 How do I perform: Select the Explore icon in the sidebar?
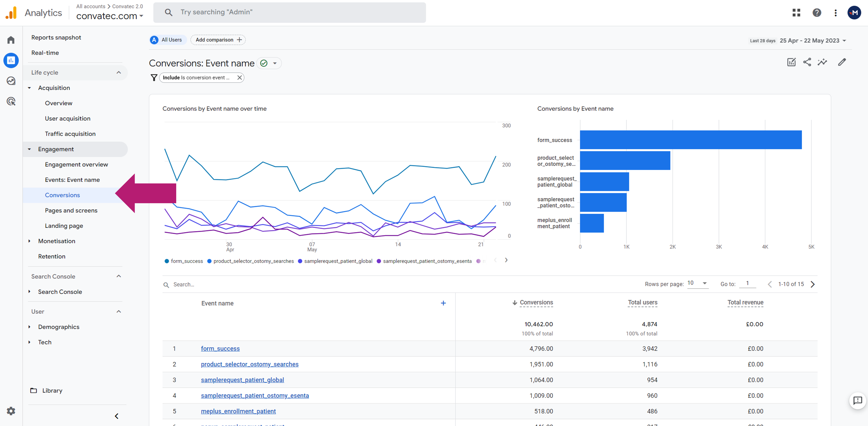(x=11, y=80)
